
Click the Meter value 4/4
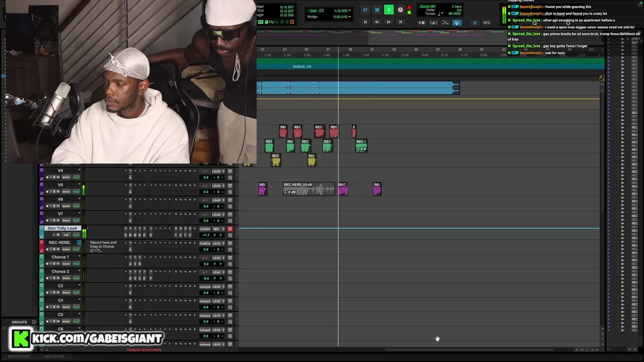458,10
